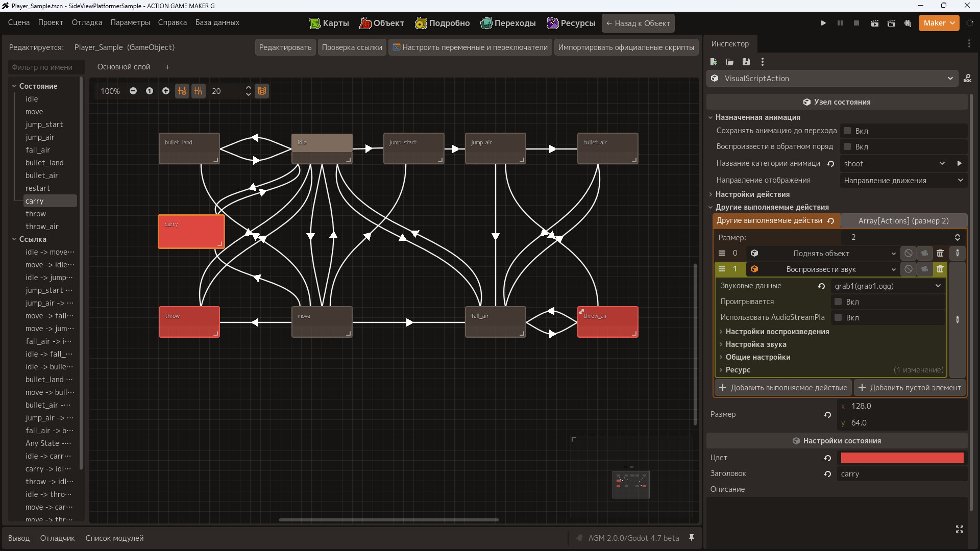Open the Отладка menu
Image resolution: width=980 pixels, height=551 pixels.
pos(87,22)
